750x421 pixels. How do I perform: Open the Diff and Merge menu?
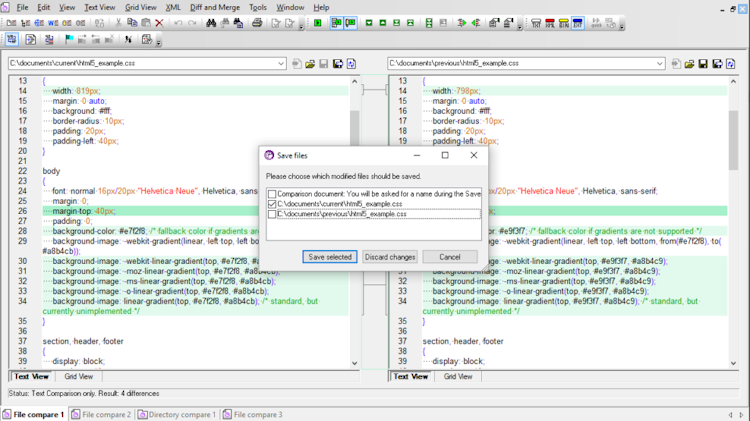(x=215, y=7)
